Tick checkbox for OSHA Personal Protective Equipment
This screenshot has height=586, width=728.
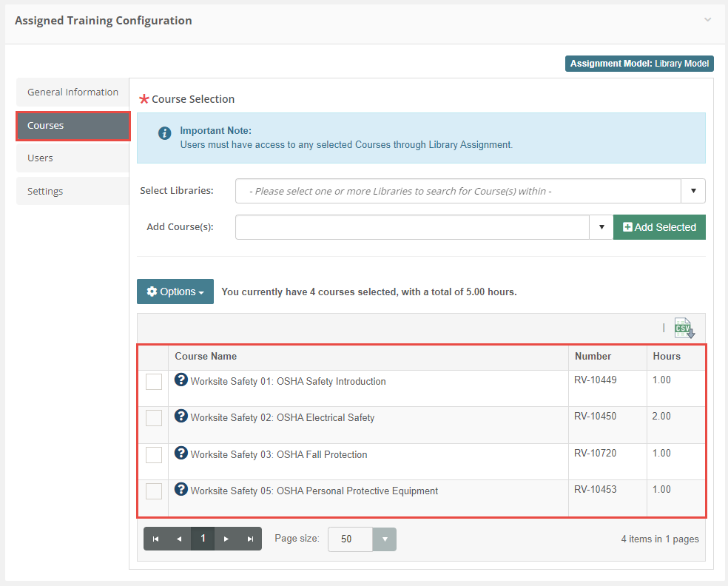[x=154, y=491]
